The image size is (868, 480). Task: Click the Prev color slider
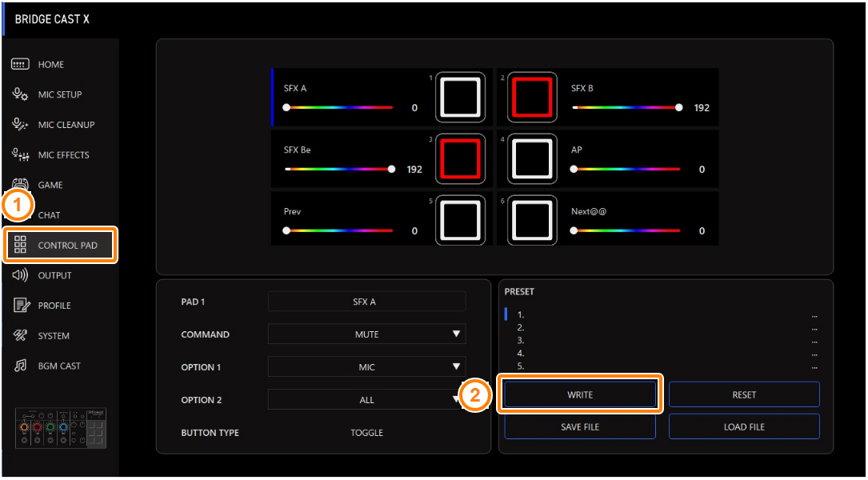point(339,230)
